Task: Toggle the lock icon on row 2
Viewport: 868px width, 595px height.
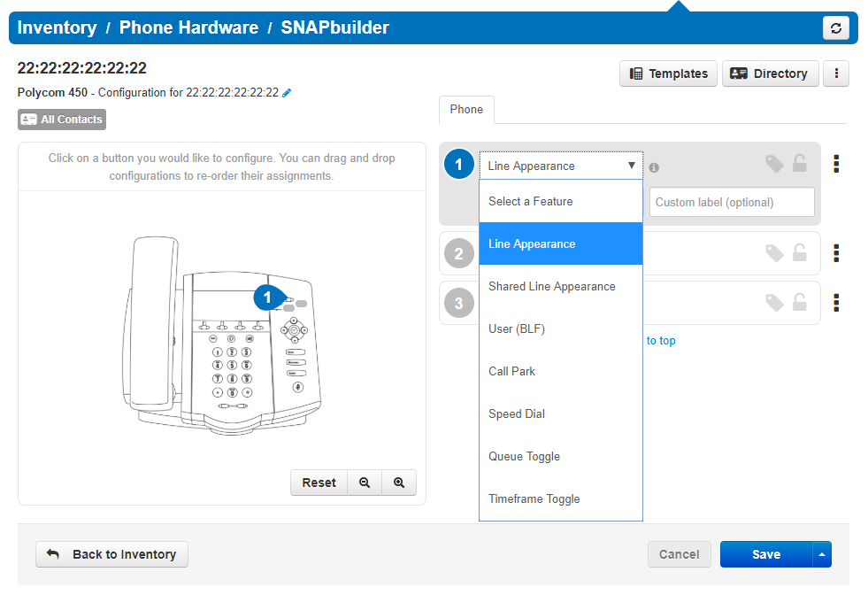Action: pyautogui.click(x=799, y=252)
